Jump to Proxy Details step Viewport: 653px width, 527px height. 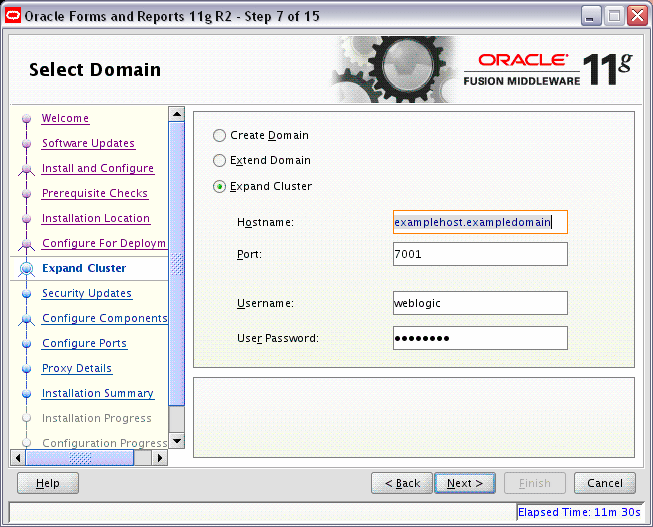[77, 368]
